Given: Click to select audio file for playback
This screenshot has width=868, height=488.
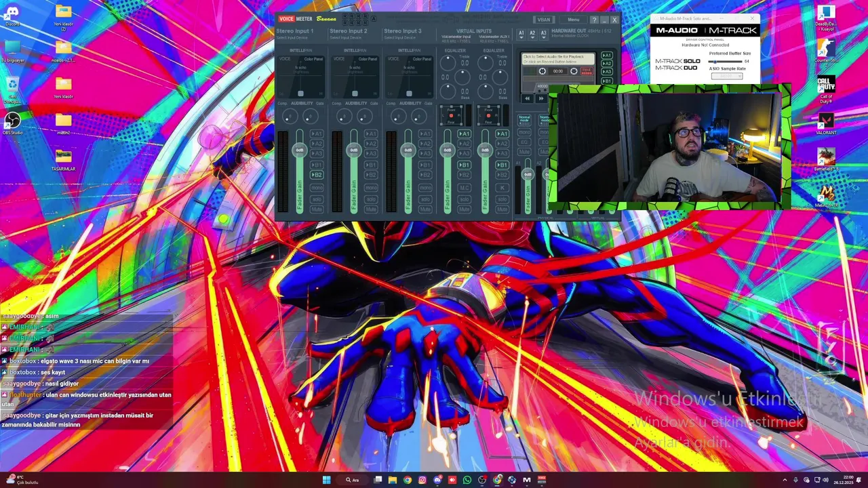Looking at the screenshot, I should [x=557, y=59].
